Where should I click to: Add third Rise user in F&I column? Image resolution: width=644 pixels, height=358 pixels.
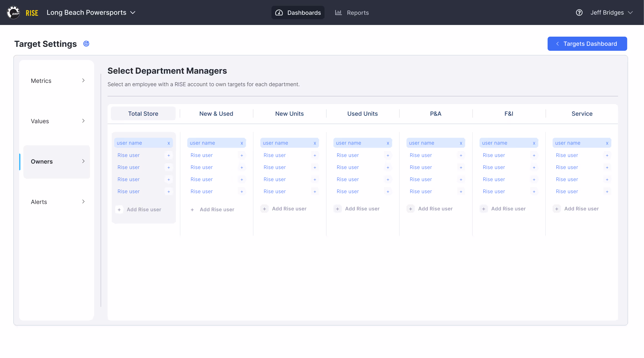coord(534,180)
